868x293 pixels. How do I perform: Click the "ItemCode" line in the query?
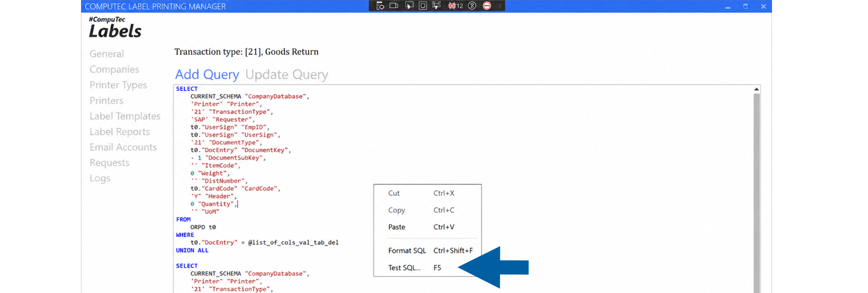pos(215,166)
